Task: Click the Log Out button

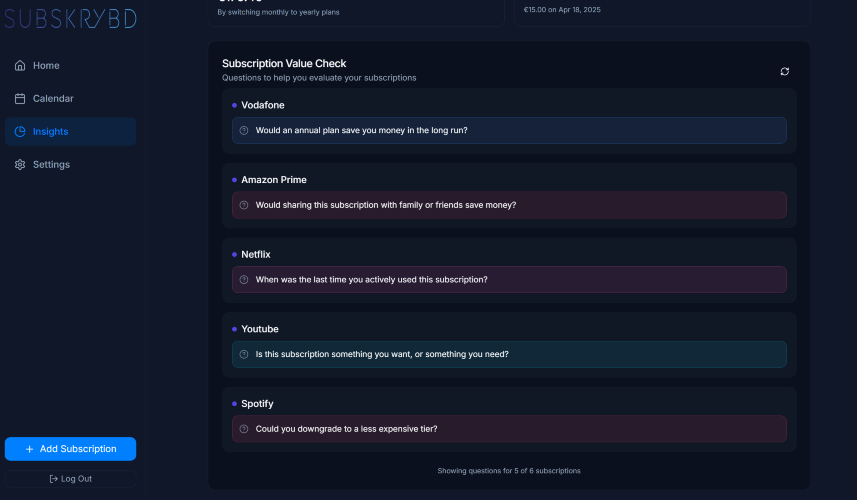Action: click(x=71, y=479)
